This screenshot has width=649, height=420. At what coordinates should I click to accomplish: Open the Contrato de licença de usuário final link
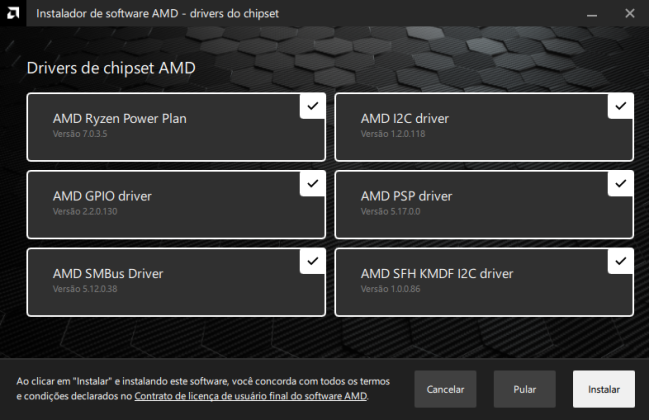point(250,396)
